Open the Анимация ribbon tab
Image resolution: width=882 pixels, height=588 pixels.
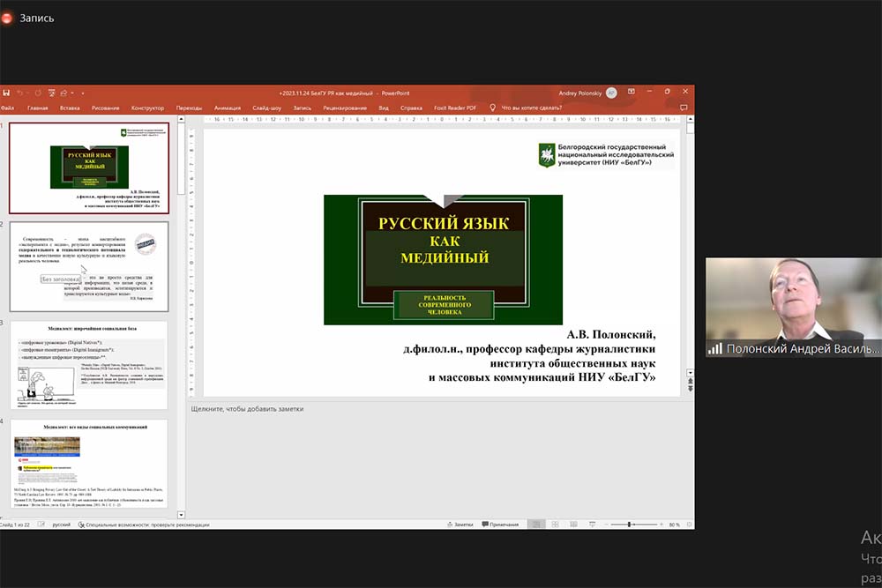[x=227, y=108]
